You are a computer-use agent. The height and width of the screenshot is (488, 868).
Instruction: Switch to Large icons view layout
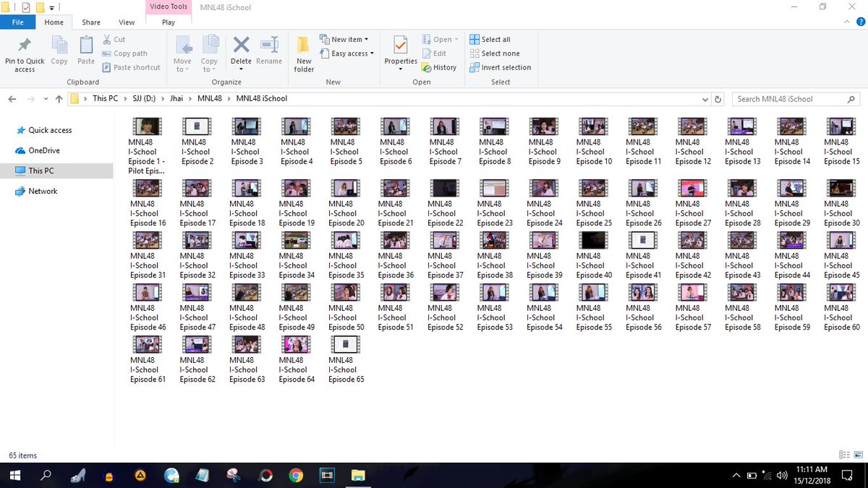pyautogui.click(x=857, y=455)
